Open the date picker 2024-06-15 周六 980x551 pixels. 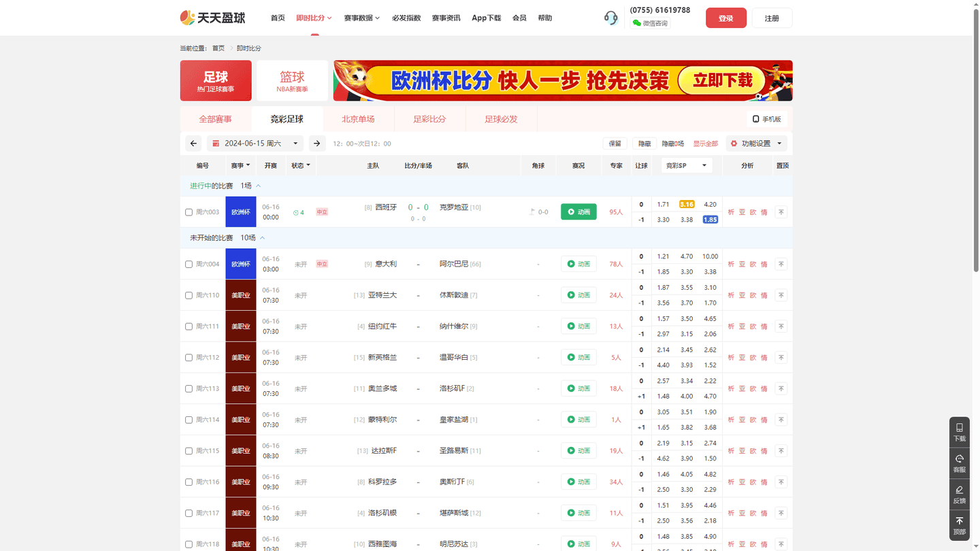click(255, 144)
